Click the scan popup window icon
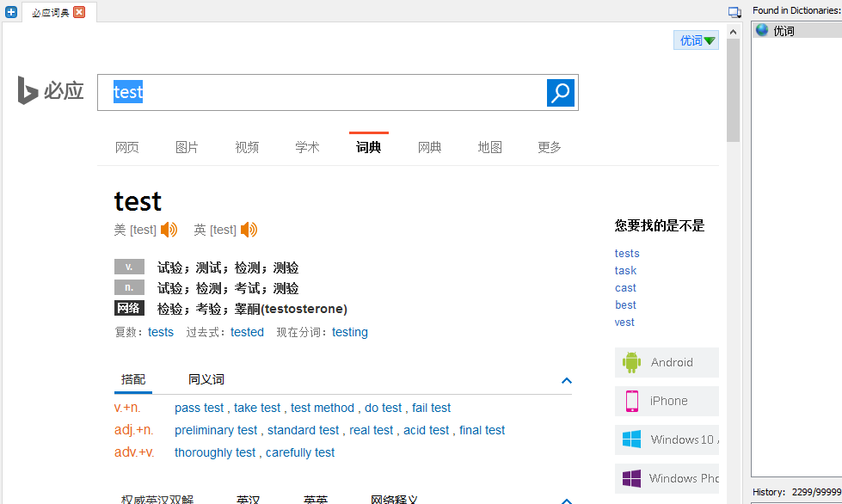Image resolution: width=842 pixels, height=504 pixels. [x=734, y=12]
